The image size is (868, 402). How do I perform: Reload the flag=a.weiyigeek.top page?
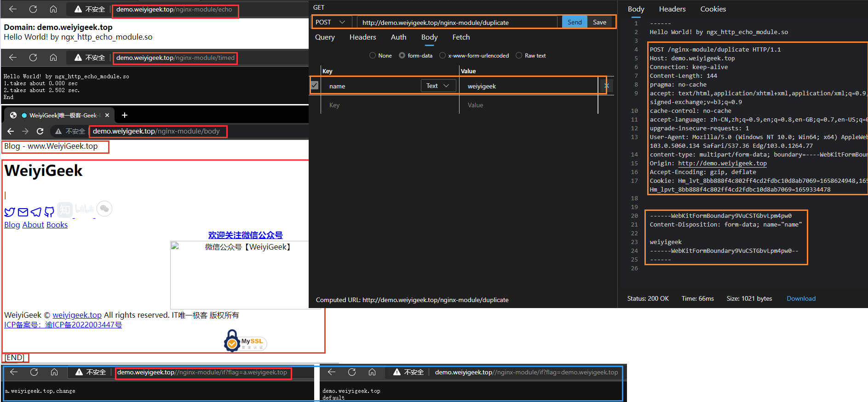point(34,372)
